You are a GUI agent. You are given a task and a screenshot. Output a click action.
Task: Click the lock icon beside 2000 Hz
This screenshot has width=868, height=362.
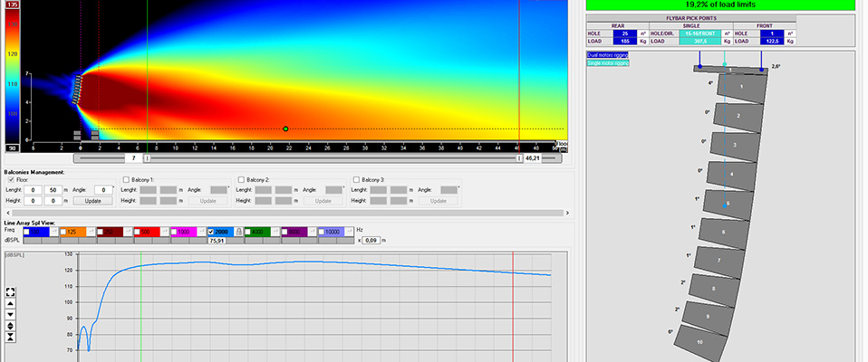coord(238,232)
